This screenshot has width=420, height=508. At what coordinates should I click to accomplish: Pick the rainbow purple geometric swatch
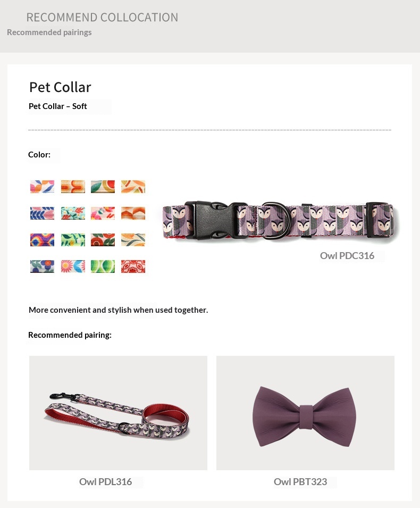[x=42, y=240]
